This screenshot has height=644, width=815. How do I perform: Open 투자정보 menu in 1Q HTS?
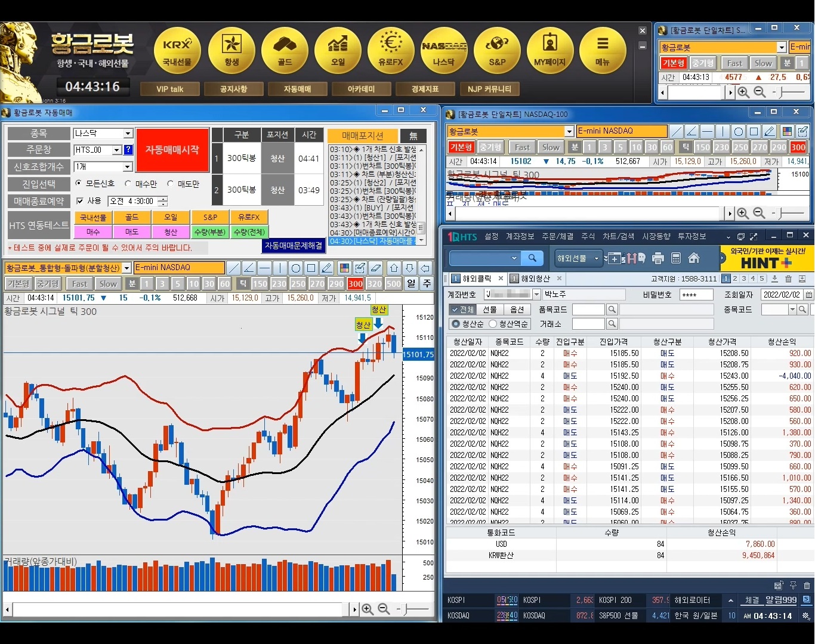tap(692, 237)
